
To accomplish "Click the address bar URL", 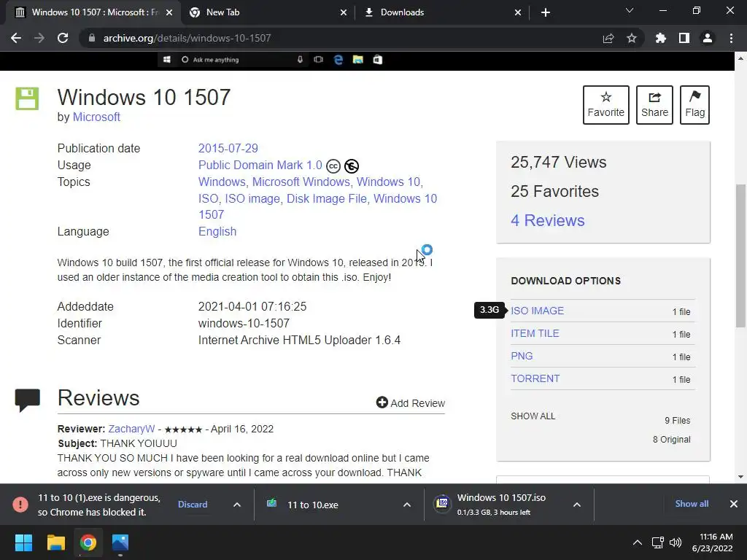I will 187,38.
